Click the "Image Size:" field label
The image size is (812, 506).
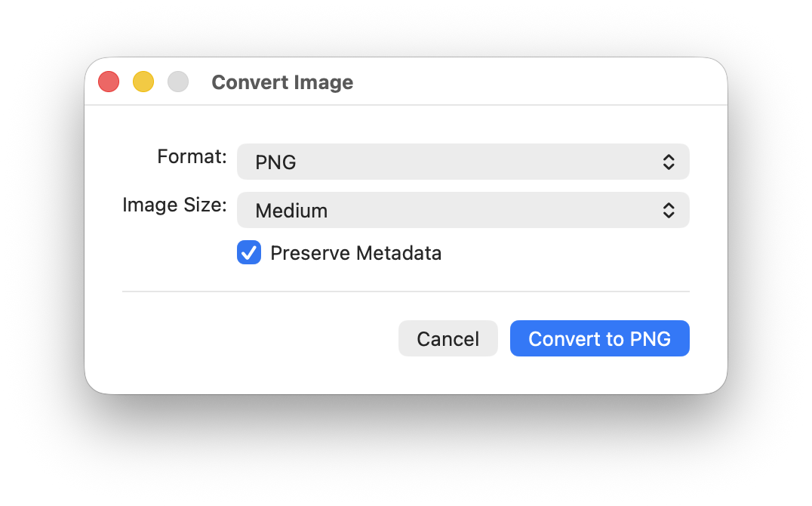(x=174, y=205)
